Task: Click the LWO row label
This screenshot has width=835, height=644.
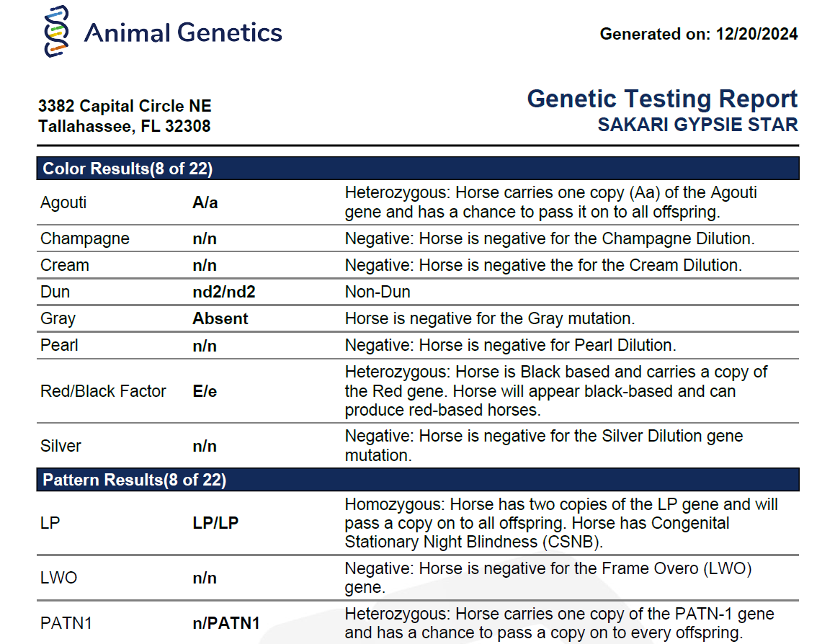Action: pyautogui.click(x=59, y=578)
